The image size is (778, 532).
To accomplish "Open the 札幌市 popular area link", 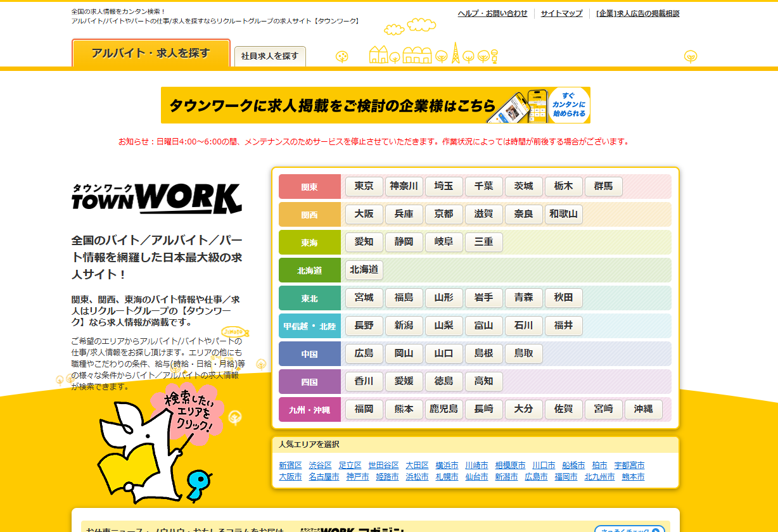I will tap(447, 477).
